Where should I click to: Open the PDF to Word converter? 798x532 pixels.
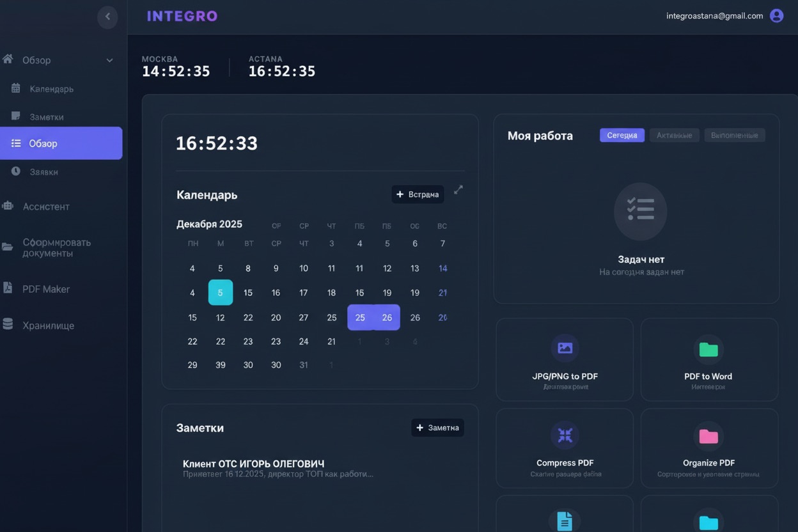[x=708, y=359]
